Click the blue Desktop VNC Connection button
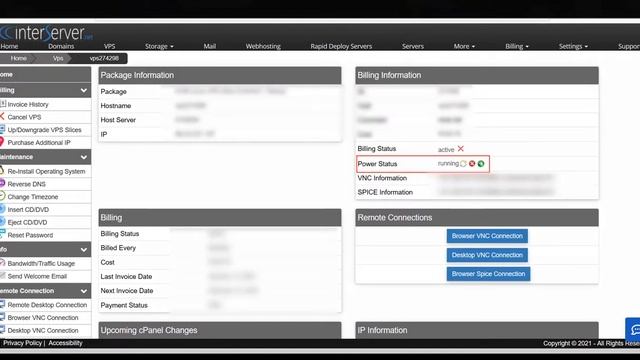The width and height of the screenshot is (640, 360). tap(487, 255)
